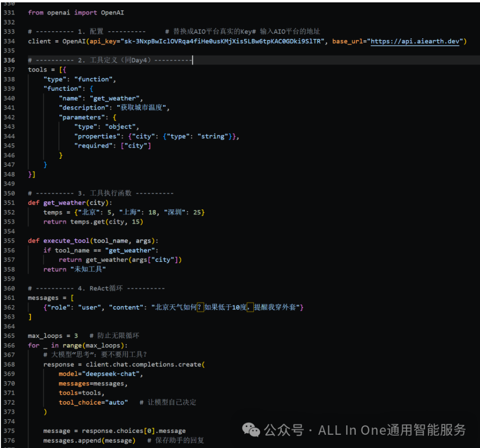The height and width of the screenshot is (448, 480).
Task: Place cursor in comment "2. 工具定义（同Day4）"
Action: click(x=114, y=60)
